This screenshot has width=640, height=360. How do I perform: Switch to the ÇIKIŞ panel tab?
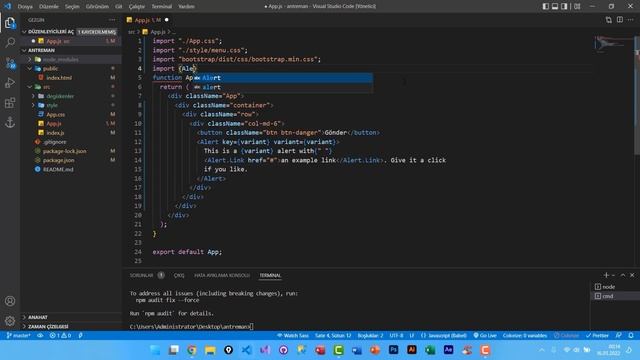tap(179, 276)
